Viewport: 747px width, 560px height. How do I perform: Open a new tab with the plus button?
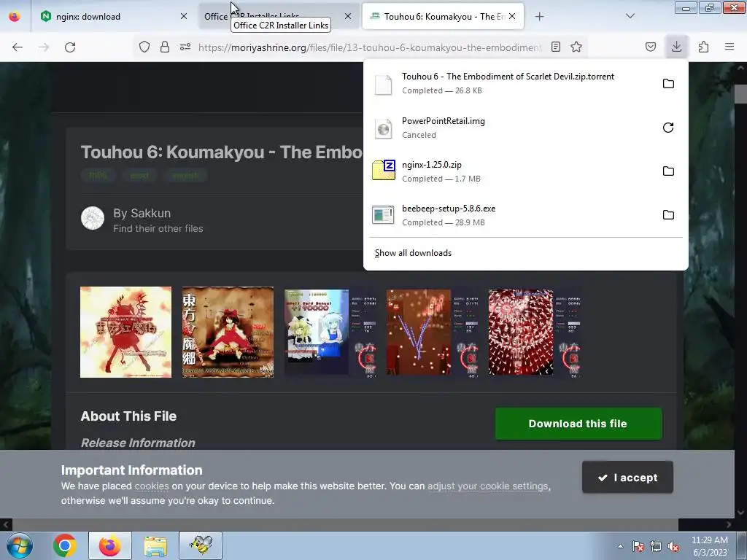pos(539,17)
